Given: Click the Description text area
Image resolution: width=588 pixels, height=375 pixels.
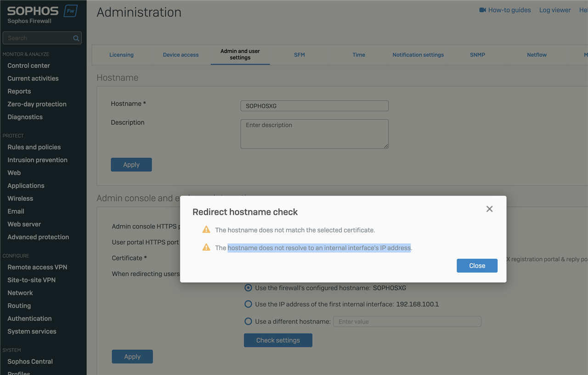Looking at the screenshot, I should pyautogui.click(x=314, y=134).
